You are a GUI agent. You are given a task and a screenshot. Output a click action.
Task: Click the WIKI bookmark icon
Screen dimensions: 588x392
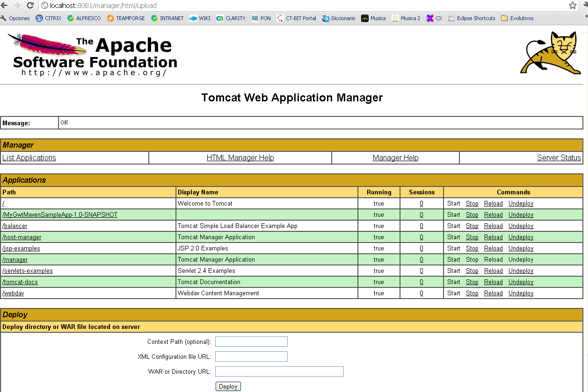[193, 18]
